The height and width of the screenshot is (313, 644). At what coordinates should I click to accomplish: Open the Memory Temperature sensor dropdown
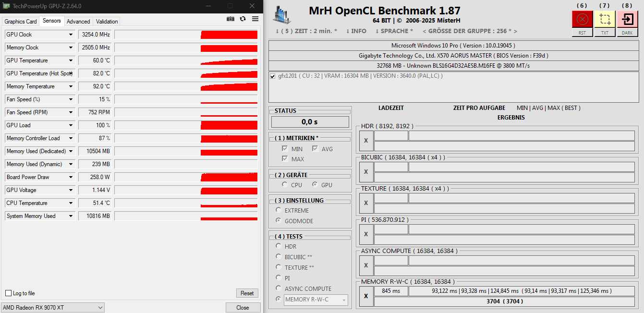[71, 86]
